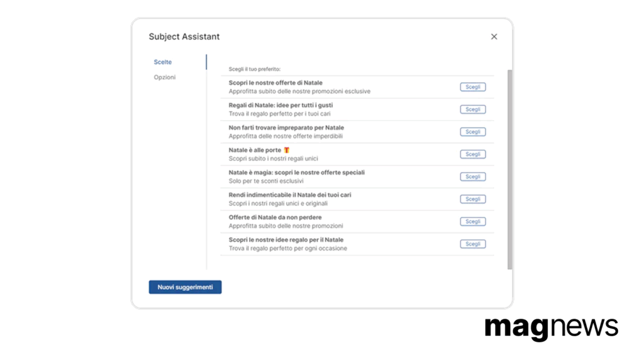Image resolution: width=644 pixels, height=362 pixels.
Task: Choose 'Scopri le nostre offerte di Natale' via Scegli
Action: 473,87
